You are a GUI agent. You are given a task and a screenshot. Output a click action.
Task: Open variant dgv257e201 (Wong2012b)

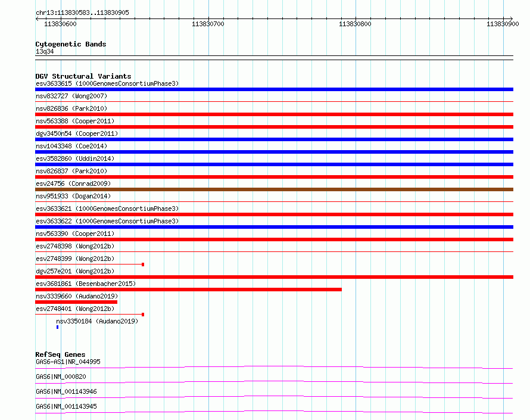tap(75, 271)
